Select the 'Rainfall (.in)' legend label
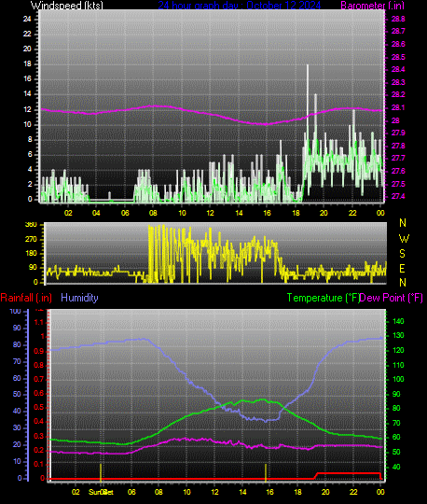The width and height of the screenshot is (427, 504). 26,298
